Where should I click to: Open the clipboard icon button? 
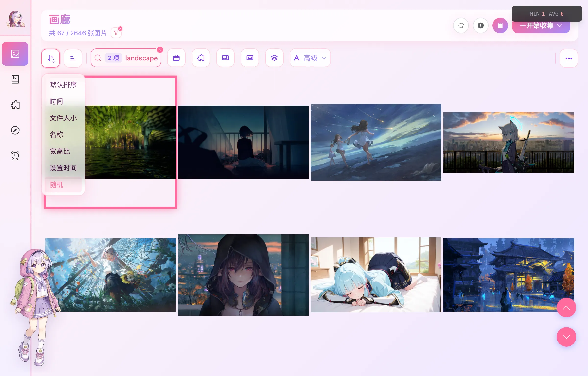pyautogui.click(x=500, y=25)
